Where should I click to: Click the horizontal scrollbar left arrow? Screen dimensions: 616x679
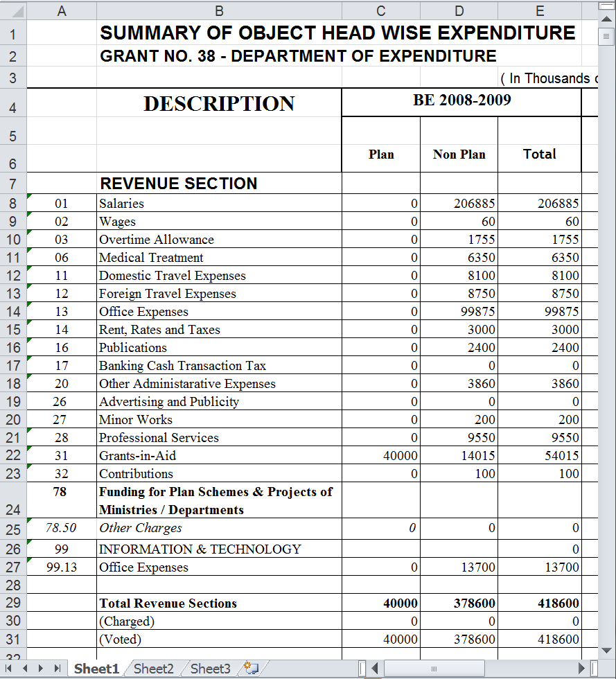(x=375, y=668)
